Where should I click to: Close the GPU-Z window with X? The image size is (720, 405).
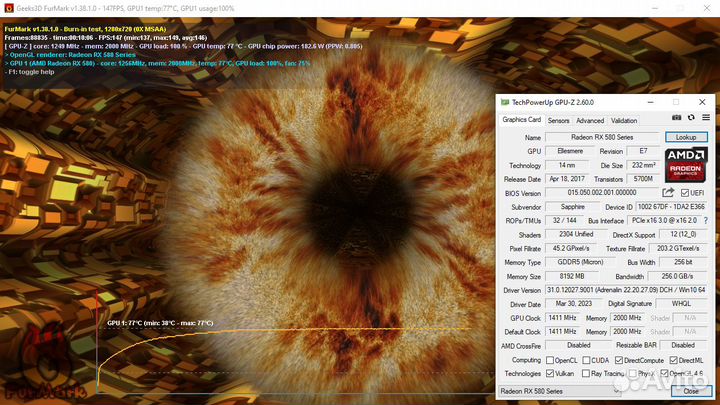click(702, 102)
